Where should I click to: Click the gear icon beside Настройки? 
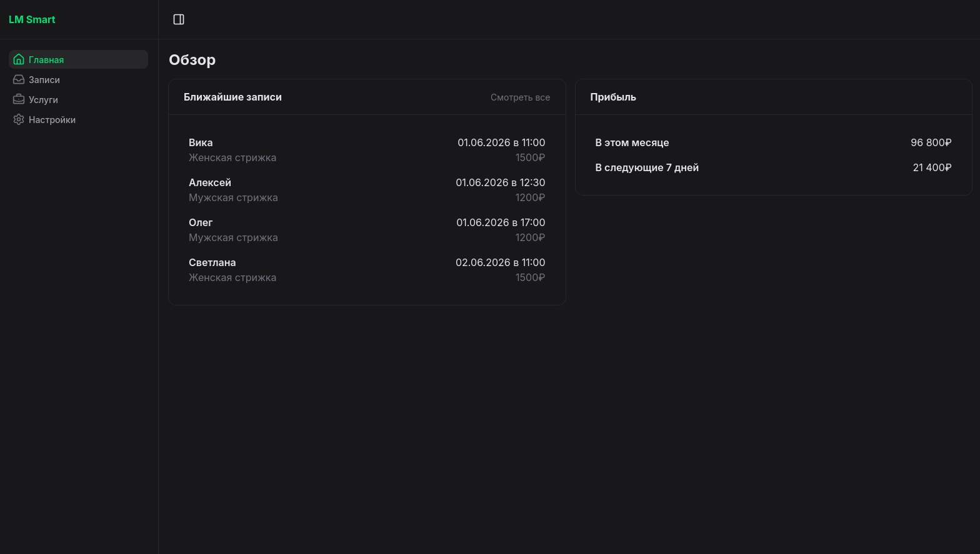tap(19, 119)
